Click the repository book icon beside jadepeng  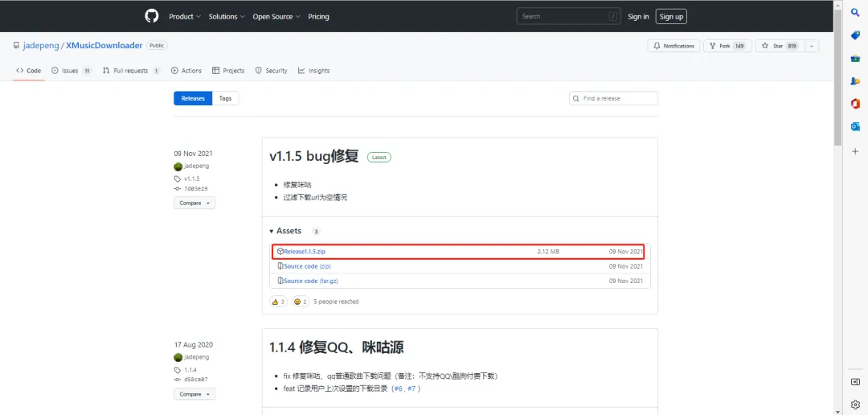click(17, 45)
